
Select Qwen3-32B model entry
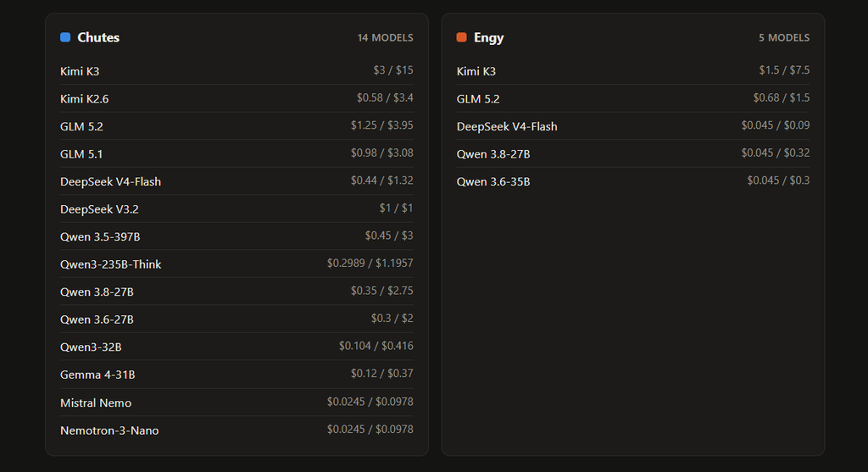(x=237, y=347)
